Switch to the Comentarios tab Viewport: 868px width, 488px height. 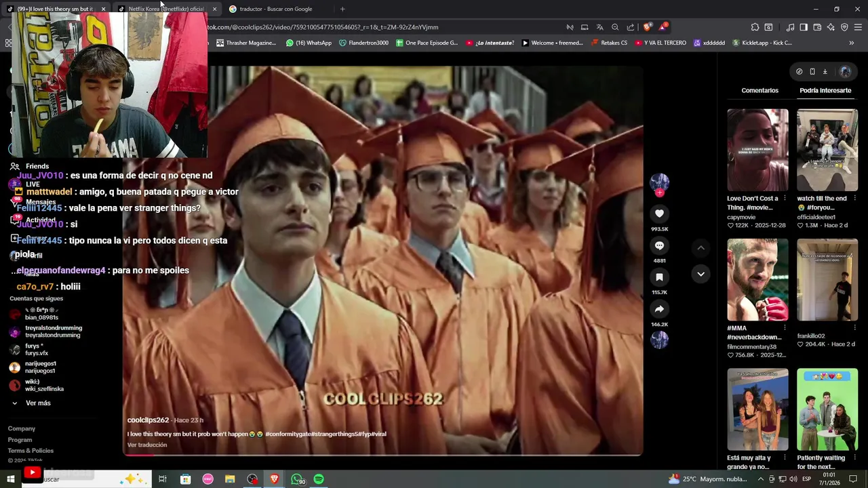pyautogui.click(x=759, y=90)
